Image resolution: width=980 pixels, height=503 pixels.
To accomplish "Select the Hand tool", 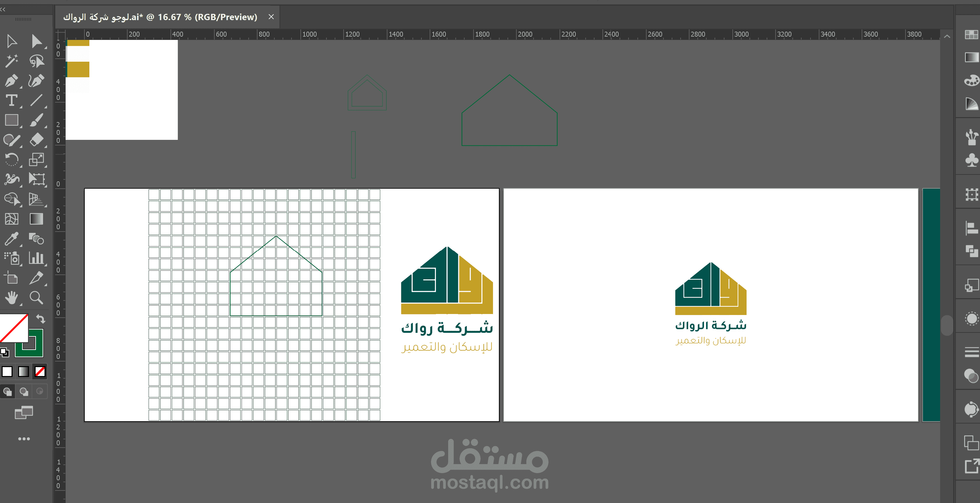I will (x=12, y=298).
